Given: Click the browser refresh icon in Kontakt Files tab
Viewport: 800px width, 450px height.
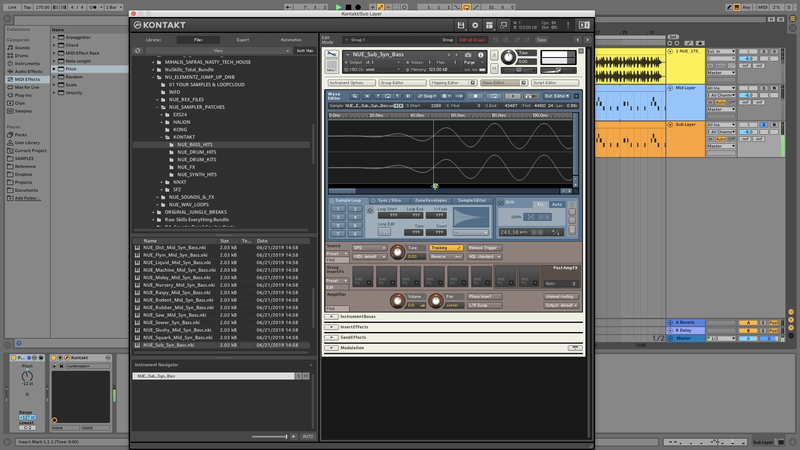Looking at the screenshot, I should tap(138, 51).
